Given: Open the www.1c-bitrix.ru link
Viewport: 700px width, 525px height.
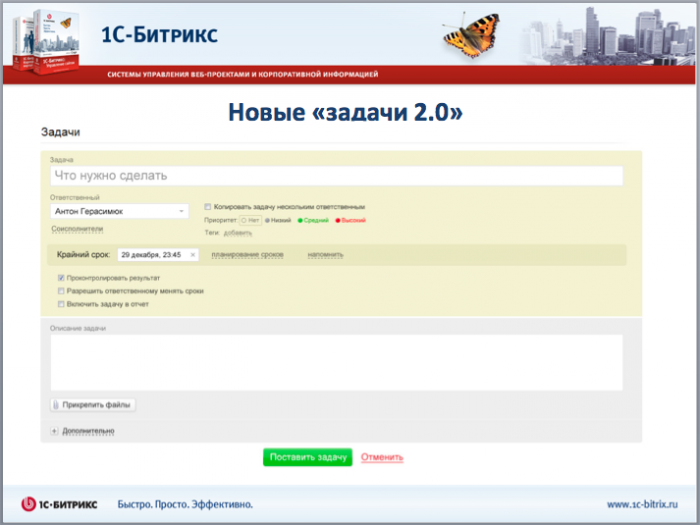Looking at the screenshot, I should (642, 504).
